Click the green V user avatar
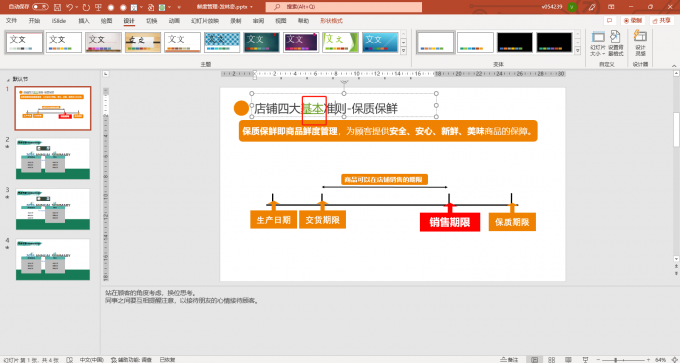Screen dimensions: 680x363 (572, 7)
